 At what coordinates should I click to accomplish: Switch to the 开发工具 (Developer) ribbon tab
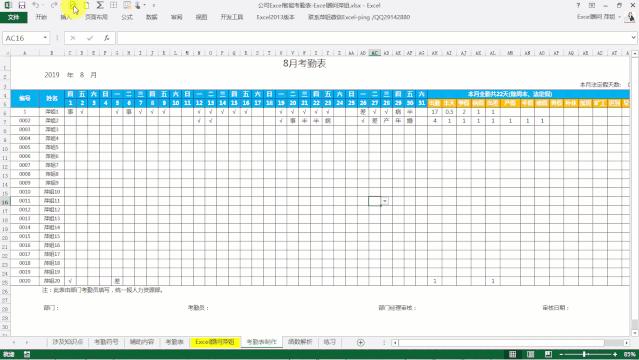232,17
